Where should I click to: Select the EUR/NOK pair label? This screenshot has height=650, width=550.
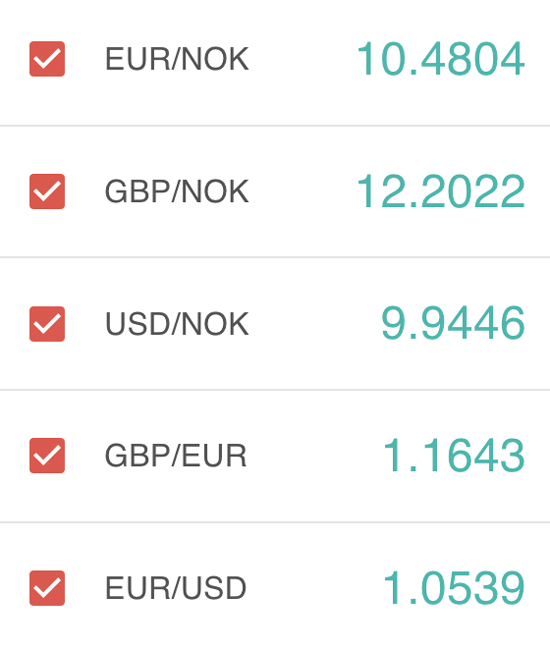pyautogui.click(x=177, y=59)
